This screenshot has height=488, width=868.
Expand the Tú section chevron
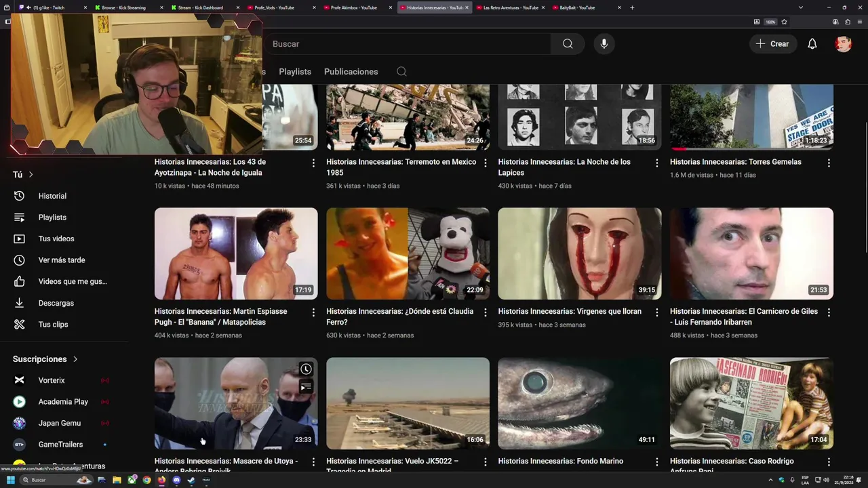click(x=31, y=175)
